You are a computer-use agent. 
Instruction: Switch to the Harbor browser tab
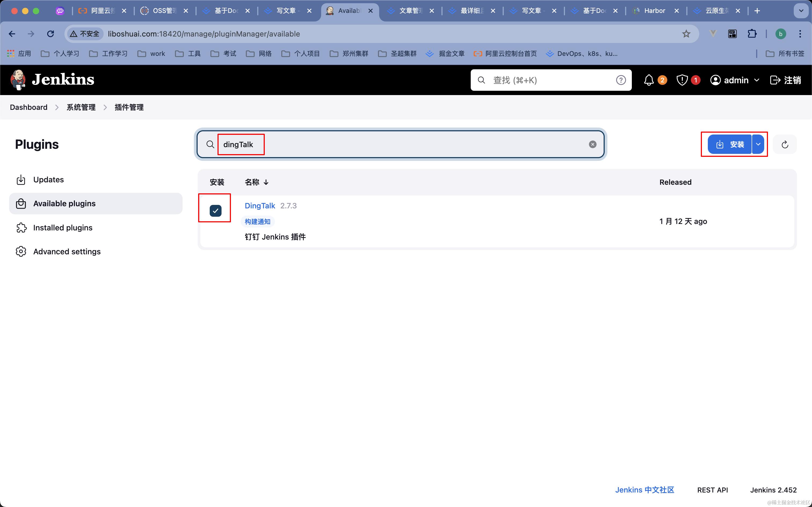[654, 11]
